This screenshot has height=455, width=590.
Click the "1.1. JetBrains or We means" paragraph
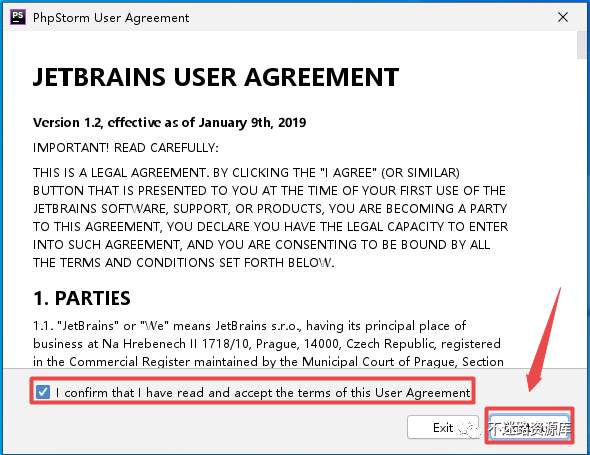pos(268,343)
